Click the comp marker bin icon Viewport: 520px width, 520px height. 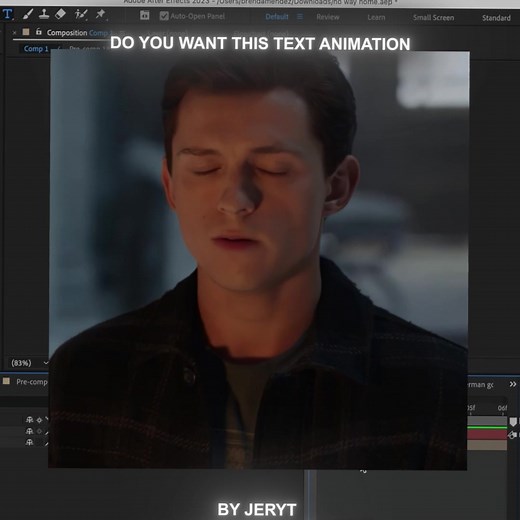[x=513, y=422]
